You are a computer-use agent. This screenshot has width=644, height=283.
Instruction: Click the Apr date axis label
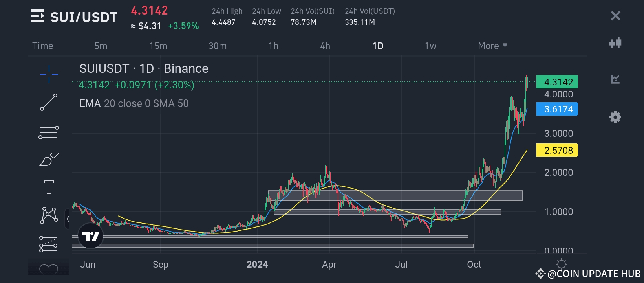tap(329, 265)
